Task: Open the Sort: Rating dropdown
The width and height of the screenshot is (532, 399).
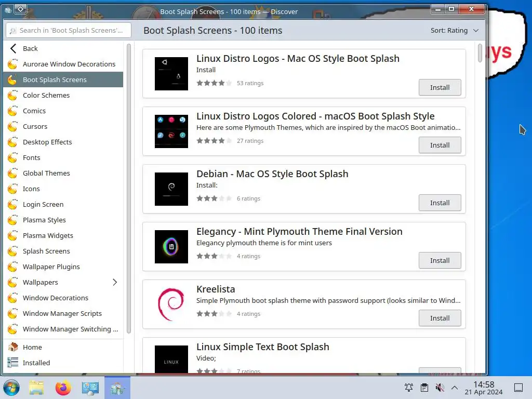Action: pos(455,31)
